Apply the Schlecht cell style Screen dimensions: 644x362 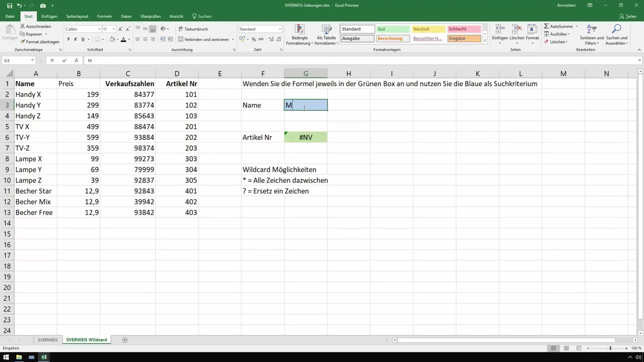[x=464, y=29]
